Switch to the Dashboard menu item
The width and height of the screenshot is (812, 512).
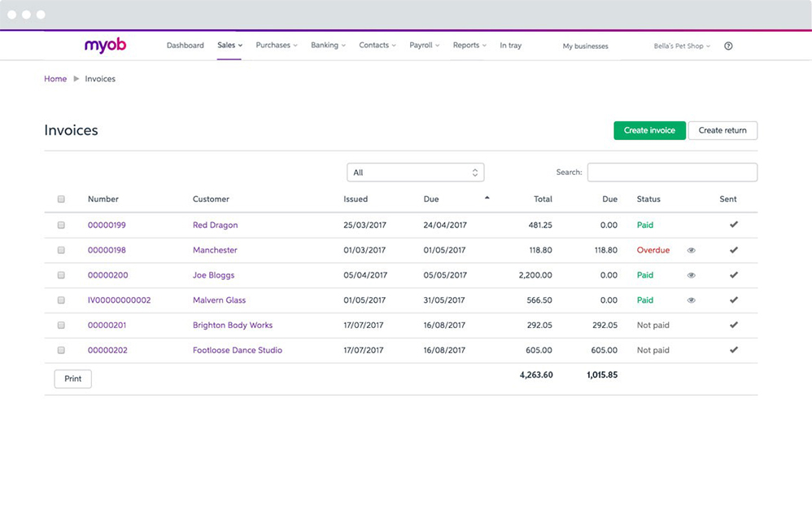(x=186, y=46)
